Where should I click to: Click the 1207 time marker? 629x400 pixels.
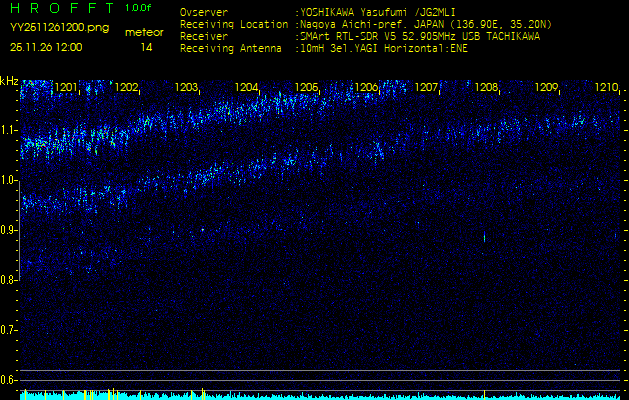click(427, 88)
